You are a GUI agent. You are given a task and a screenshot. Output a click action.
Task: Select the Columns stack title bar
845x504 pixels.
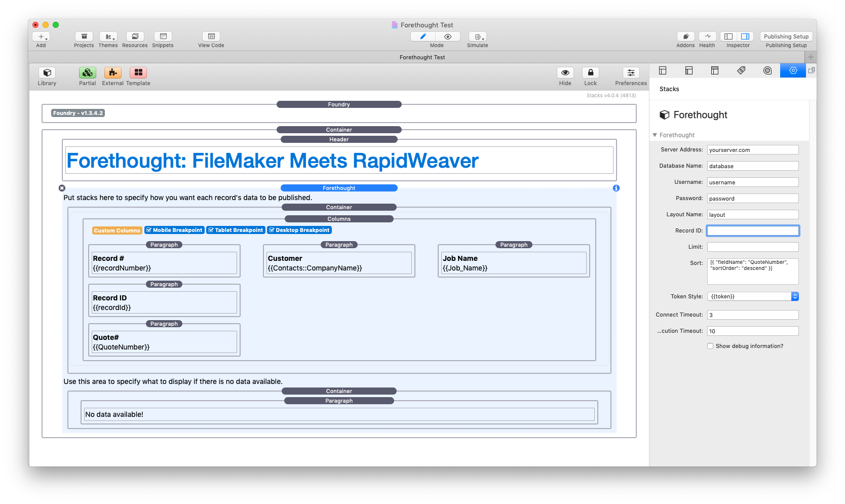pyautogui.click(x=339, y=219)
